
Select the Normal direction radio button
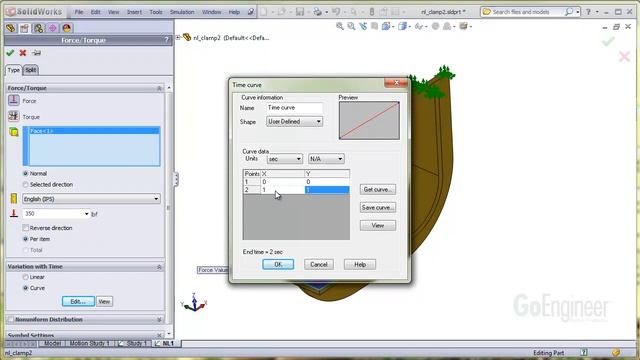pos(25,173)
